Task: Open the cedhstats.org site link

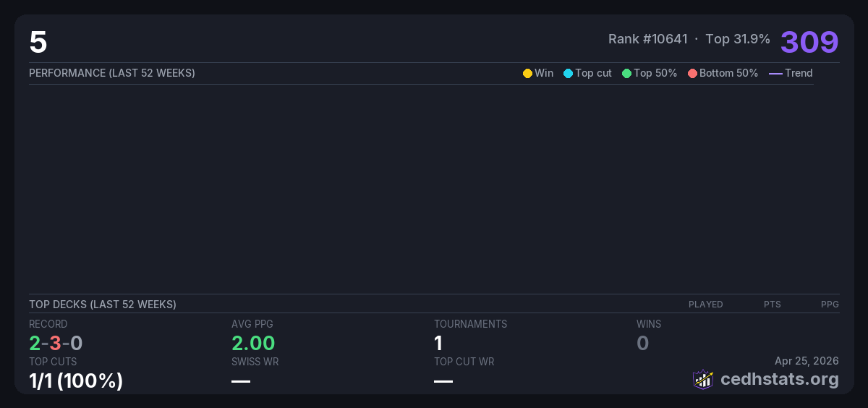Action: 769,379
